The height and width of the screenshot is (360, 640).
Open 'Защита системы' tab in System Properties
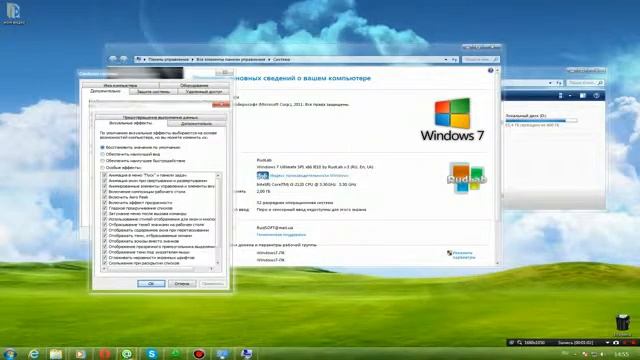pyautogui.click(x=153, y=92)
